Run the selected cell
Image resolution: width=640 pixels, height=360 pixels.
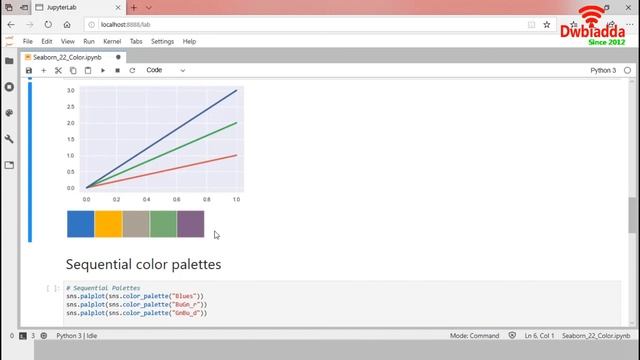(x=103, y=71)
